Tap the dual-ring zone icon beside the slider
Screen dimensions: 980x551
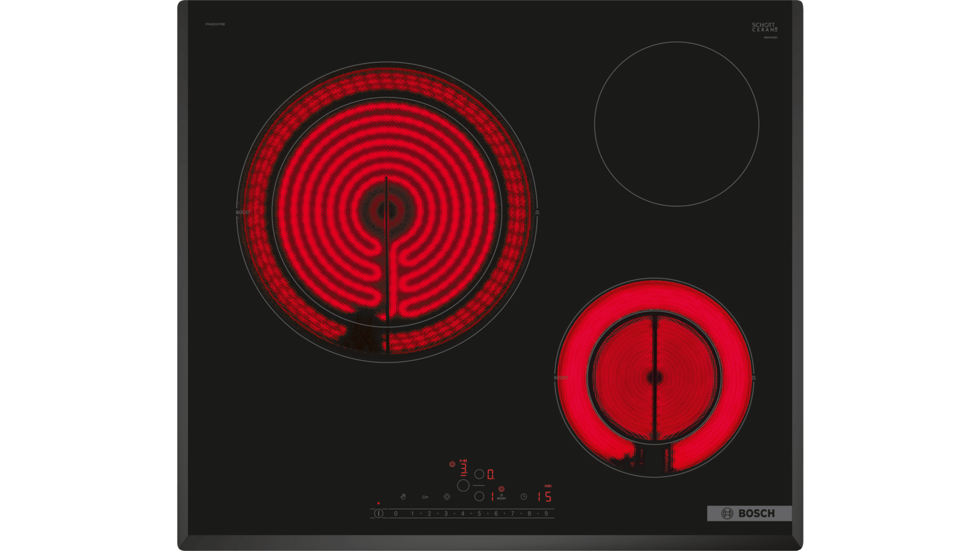click(x=447, y=497)
